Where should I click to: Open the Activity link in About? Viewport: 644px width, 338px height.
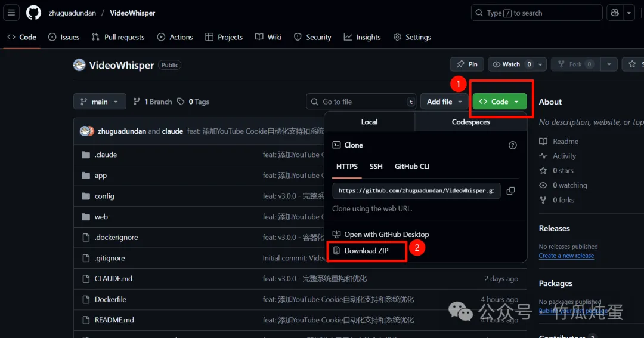coord(558,156)
